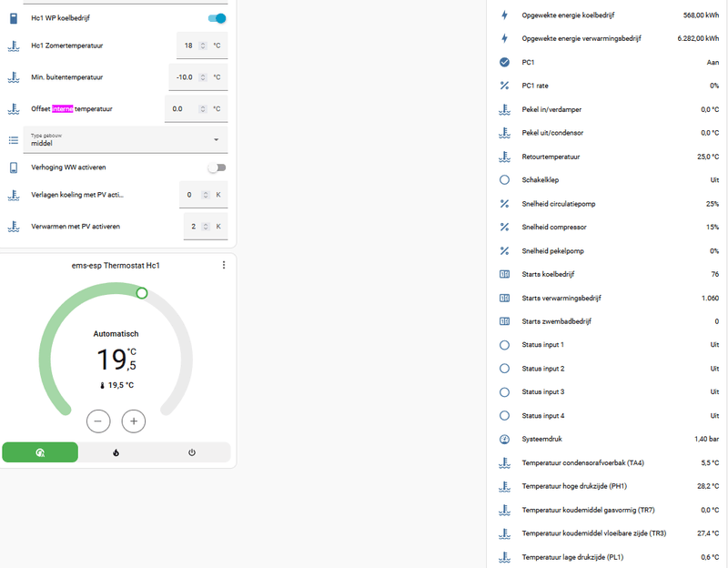Click the Opgewekte energie koelbedrijf lightning icon
728x568 pixels.
(504, 15)
